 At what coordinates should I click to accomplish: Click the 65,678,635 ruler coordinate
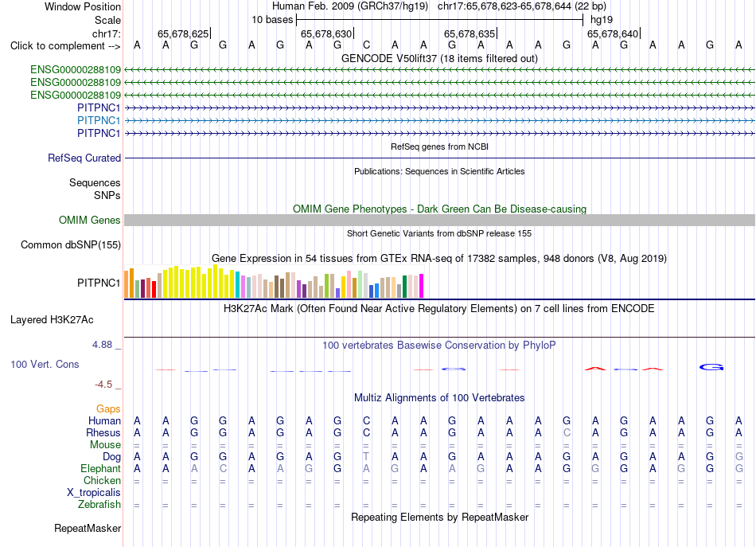coord(470,33)
